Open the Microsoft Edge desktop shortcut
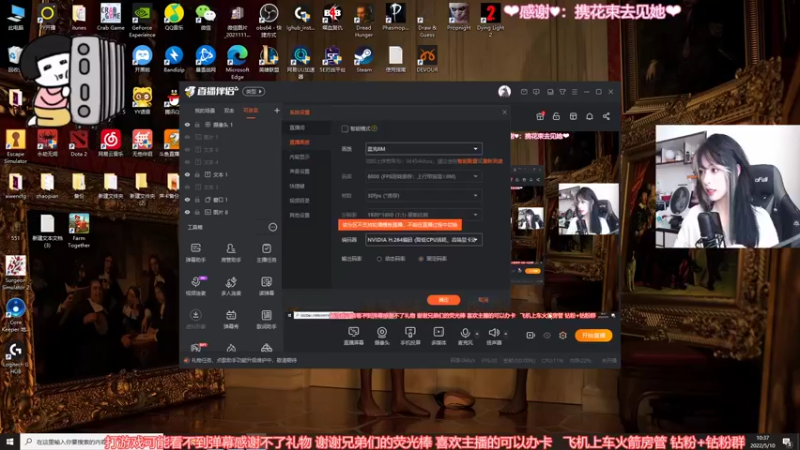The image size is (800, 450). pos(237,62)
